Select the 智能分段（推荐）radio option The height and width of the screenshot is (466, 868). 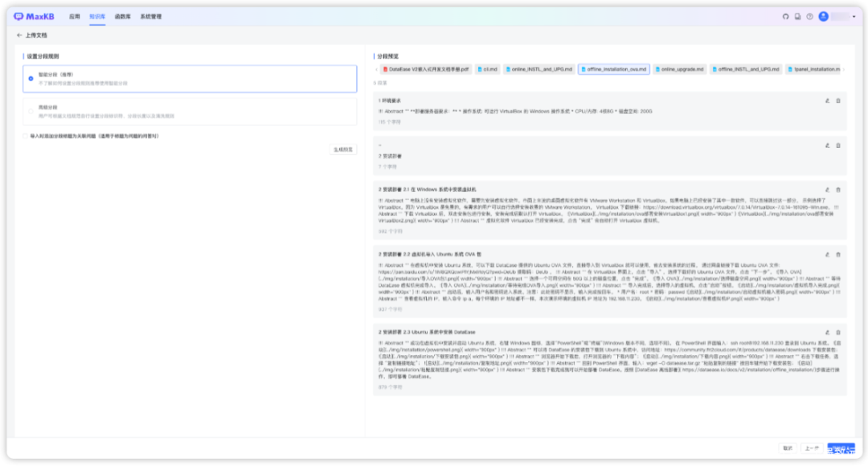pyautogui.click(x=31, y=79)
